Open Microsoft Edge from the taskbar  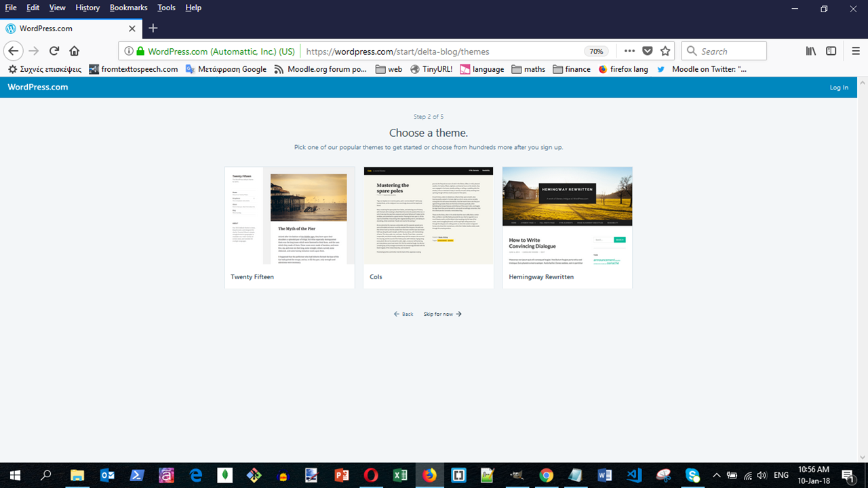(196, 475)
